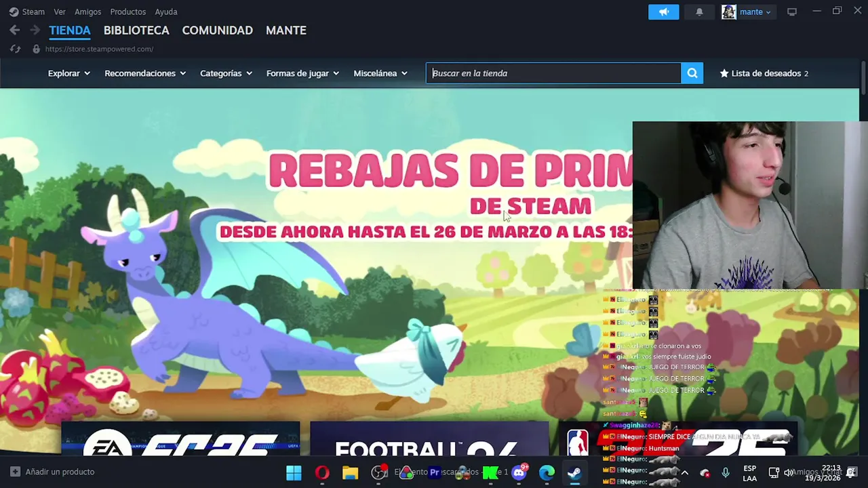Screen dimensions: 868x488
Task: Go back with the left arrow
Action: click(15, 30)
